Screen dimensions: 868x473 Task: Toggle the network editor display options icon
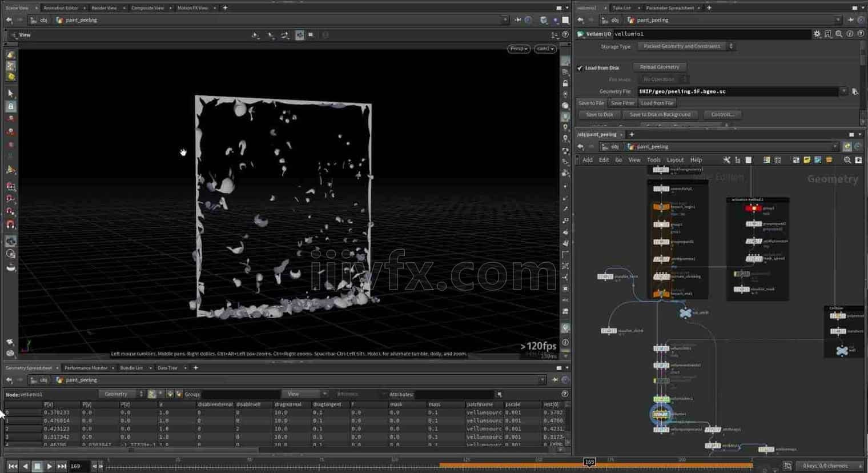(x=858, y=160)
